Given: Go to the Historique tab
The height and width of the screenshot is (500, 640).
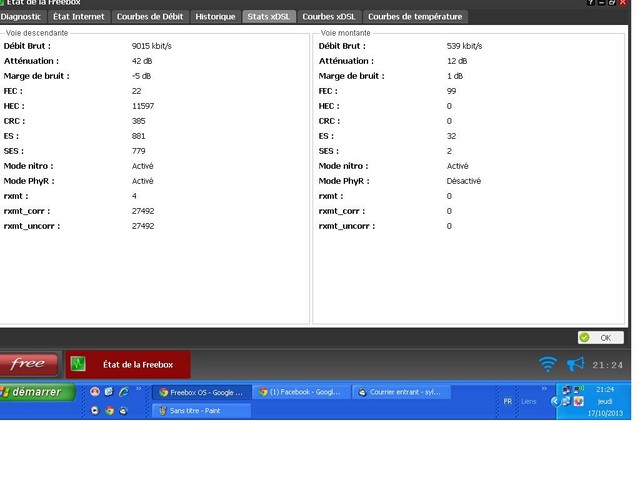Looking at the screenshot, I should click(x=215, y=17).
